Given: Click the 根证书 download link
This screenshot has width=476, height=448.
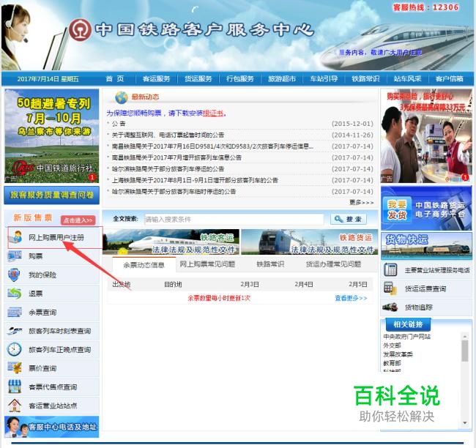Looking at the screenshot, I should pos(213,113).
